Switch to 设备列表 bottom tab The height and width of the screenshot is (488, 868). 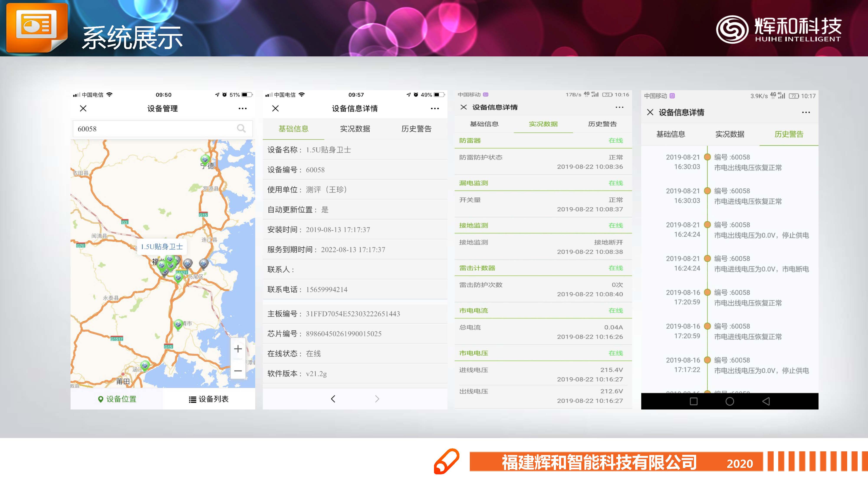point(209,399)
